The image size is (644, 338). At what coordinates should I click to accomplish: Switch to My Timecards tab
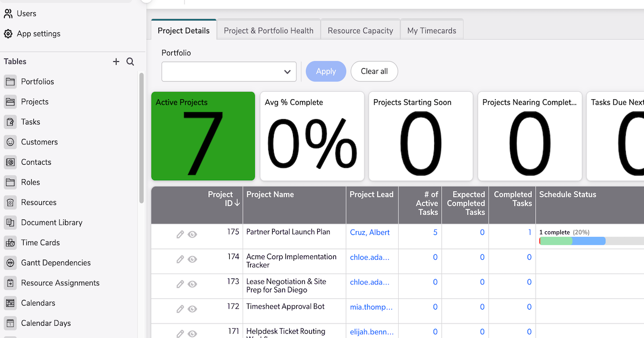click(432, 31)
